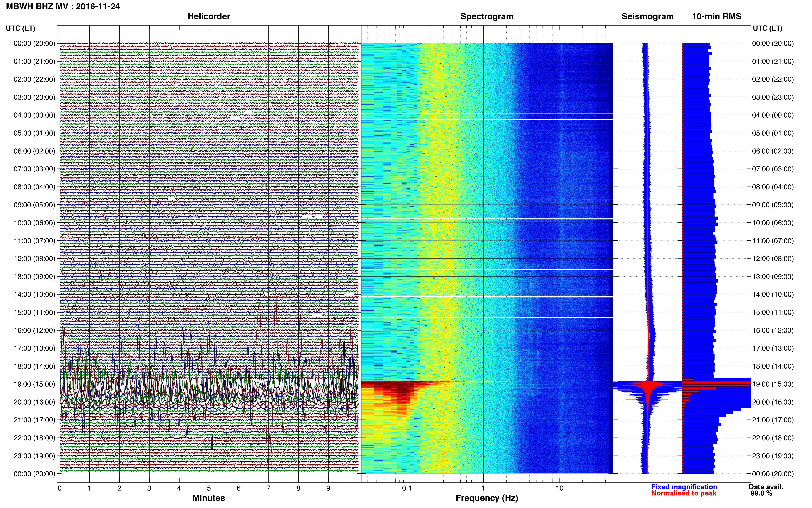Click tick "0" on the Minutes axis
The width and height of the screenshot is (812, 508).
click(x=59, y=488)
